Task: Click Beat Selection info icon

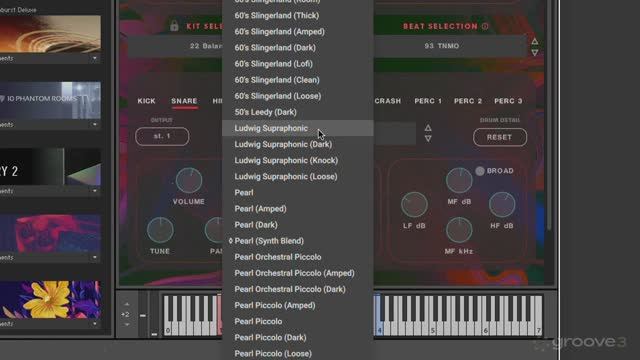Action: [485, 26]
